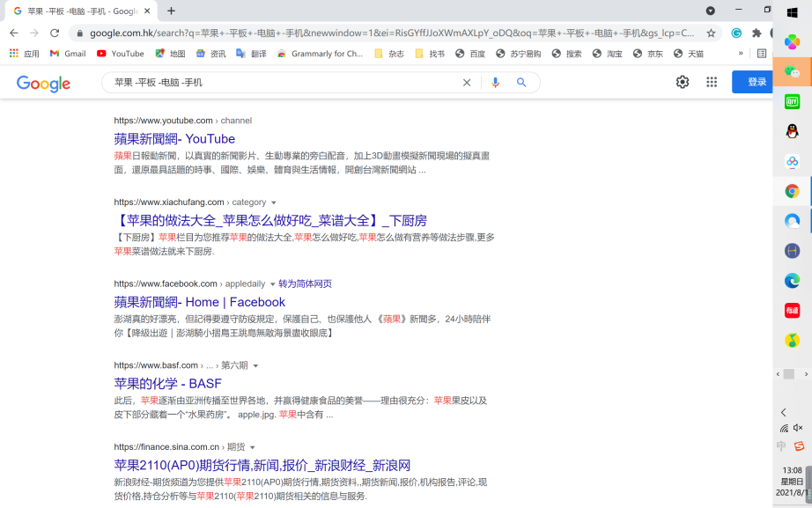Viewport: 812px width, 508px height.
Task: Show more bookmarks with the double chevron
Action: click(x=741, y=54)
